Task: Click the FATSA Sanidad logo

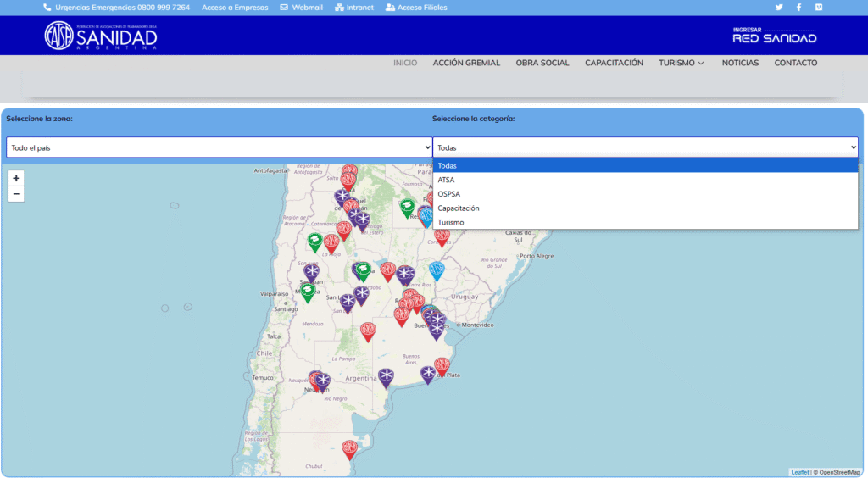Action: (x=101, y=36)
